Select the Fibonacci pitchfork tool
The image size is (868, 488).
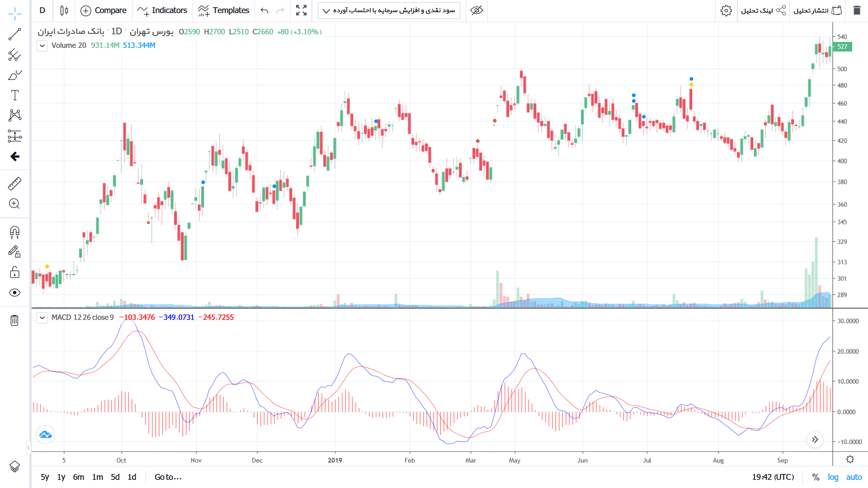coord(14,55)
